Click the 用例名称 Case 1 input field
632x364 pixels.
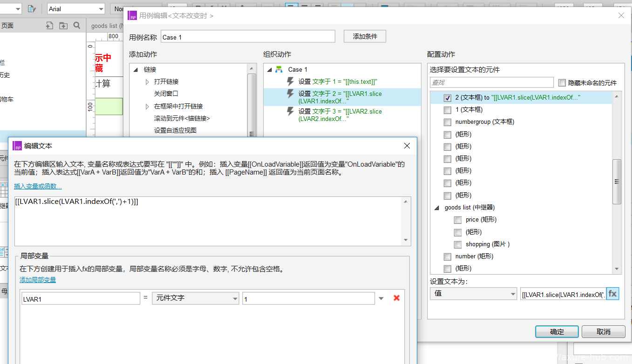coord(248,37)
